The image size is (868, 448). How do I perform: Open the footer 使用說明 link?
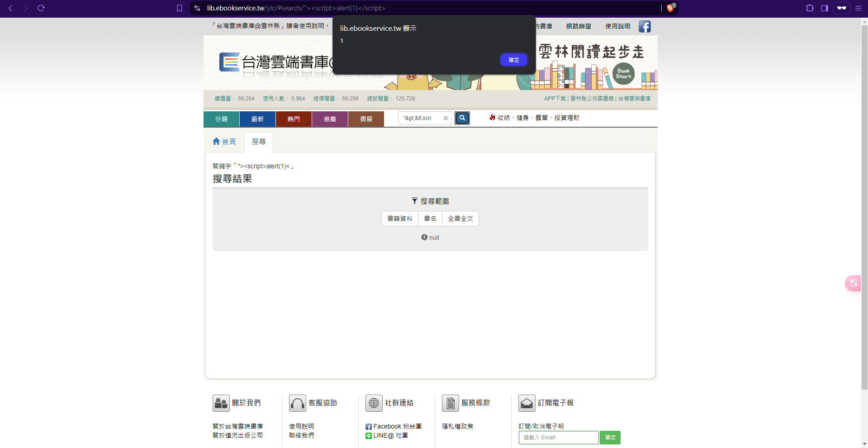point(302,426)
